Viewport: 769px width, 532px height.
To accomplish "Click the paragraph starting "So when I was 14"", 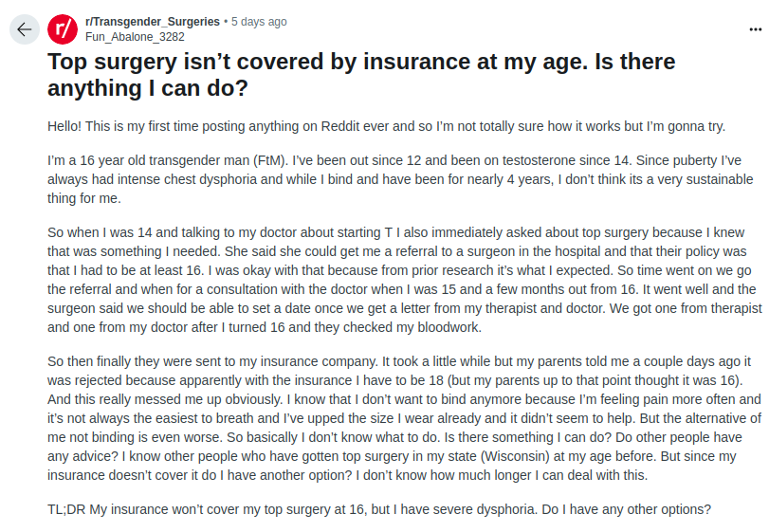I will (405, 280).
